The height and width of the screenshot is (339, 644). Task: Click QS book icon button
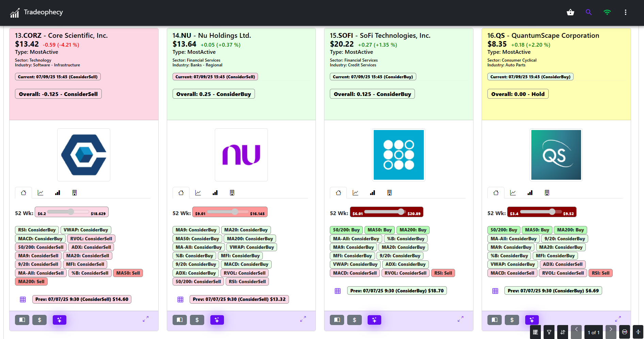495,320
